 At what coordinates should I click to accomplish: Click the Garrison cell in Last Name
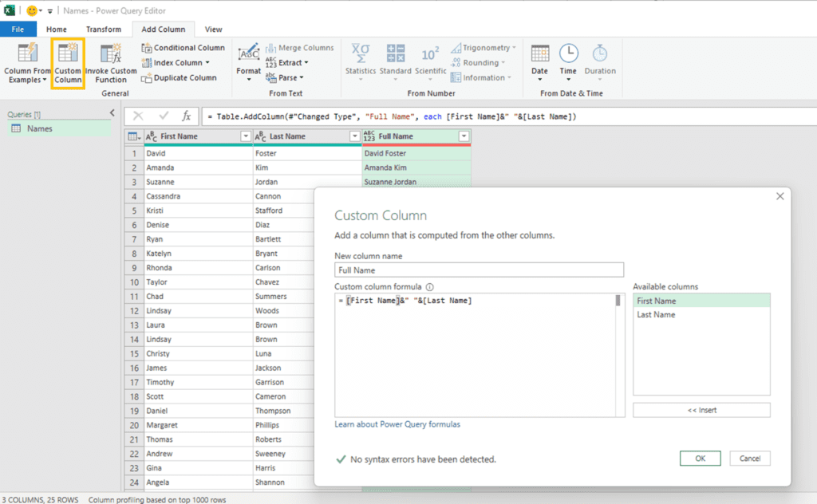point(283,382)
